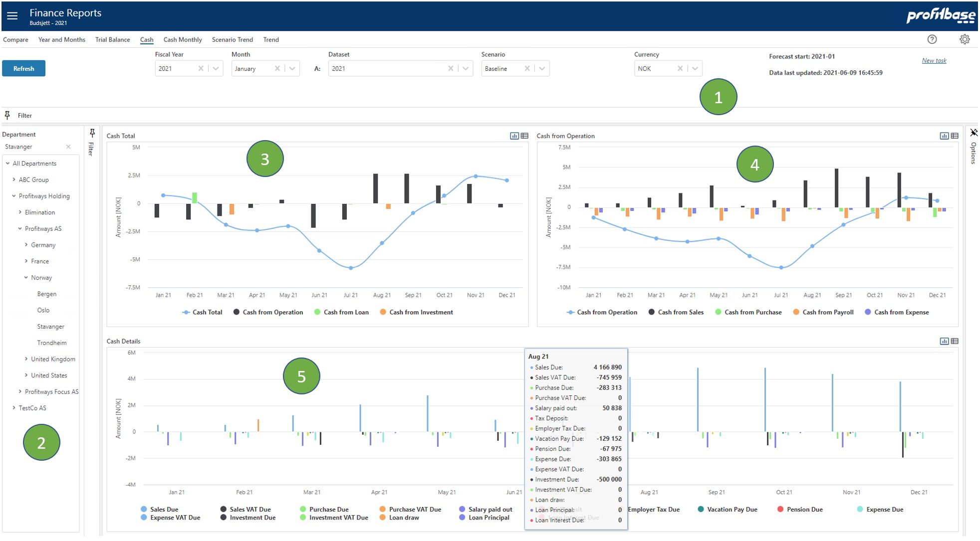Clear the Baseline scenario selection
This screenshot has width=980, height=541.
pos(527,68)
